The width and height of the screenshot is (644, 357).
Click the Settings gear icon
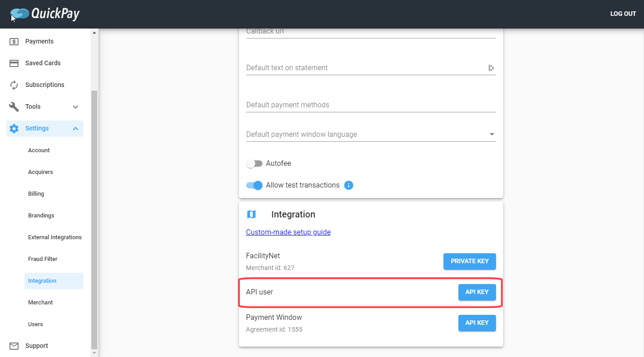point(14,128)
